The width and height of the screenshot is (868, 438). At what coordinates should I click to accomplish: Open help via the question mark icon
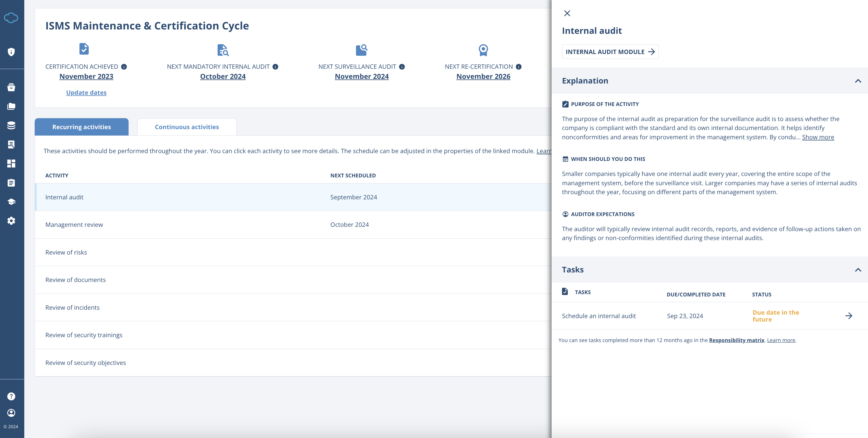coord(12,396)
